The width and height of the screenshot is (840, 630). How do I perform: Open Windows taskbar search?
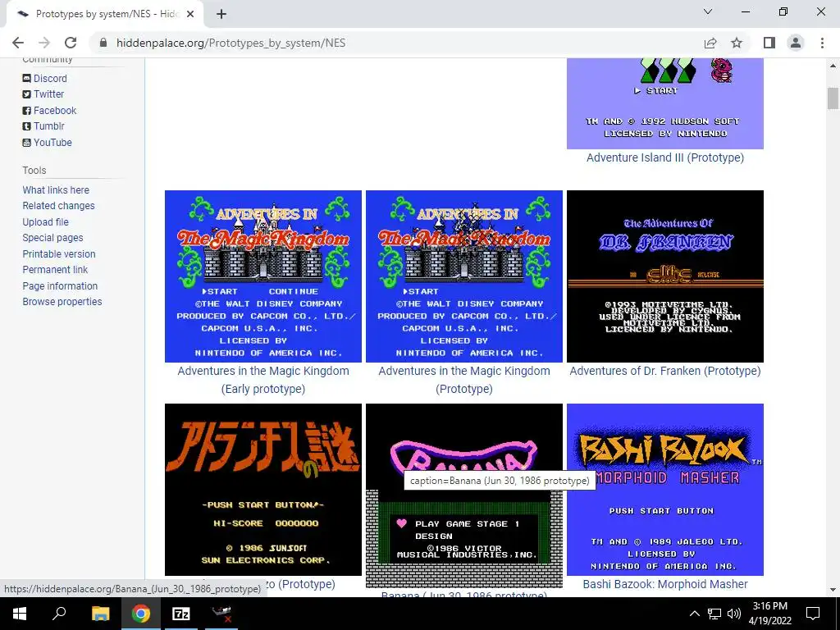58,614
